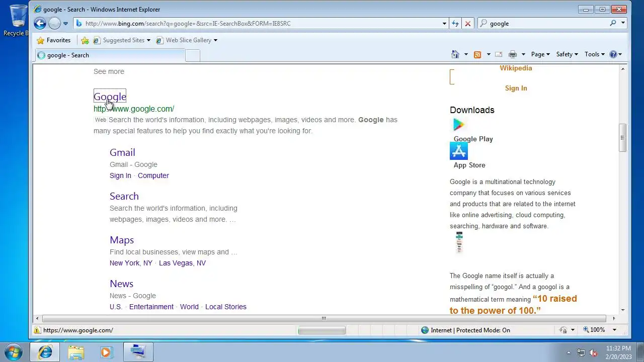Click the Windows Start button

pos(14,351)
